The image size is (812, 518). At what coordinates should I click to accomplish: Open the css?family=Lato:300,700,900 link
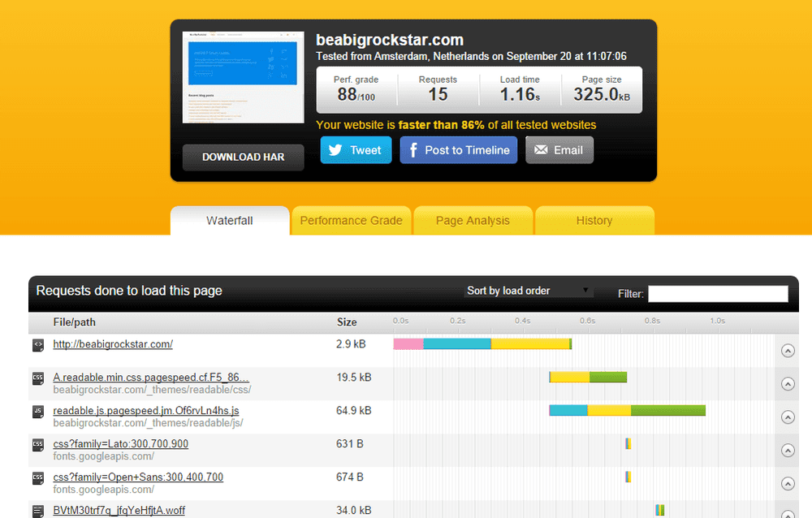click(x=121, y=443)
